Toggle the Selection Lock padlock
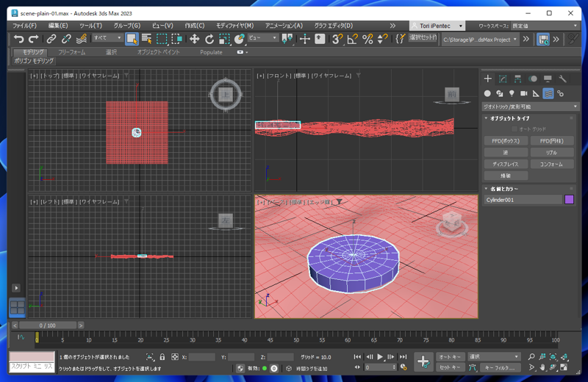 162,357
